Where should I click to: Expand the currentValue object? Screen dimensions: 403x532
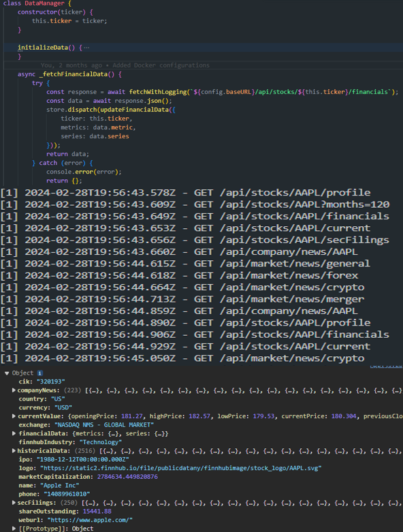(14, 416)
